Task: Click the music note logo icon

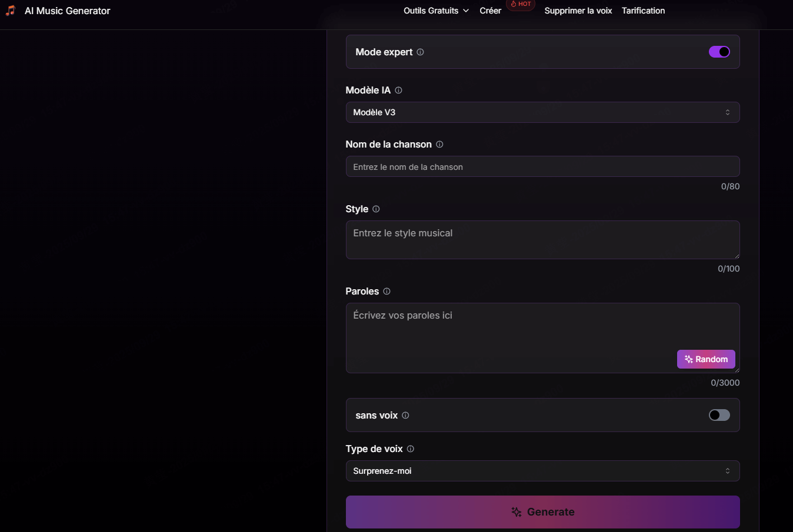Action: pyautogui.click(x=10, y=11)
